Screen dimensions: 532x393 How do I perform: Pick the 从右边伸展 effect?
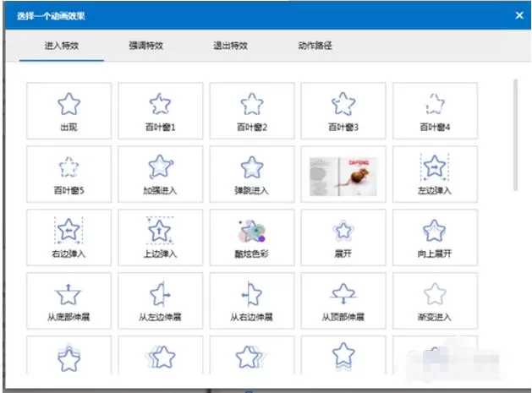pyautogui.click(x=252, y=301)
